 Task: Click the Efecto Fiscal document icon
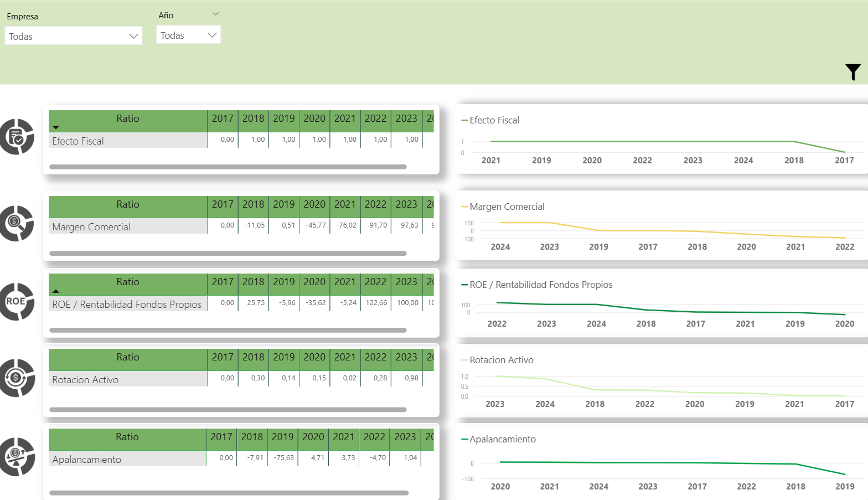click(x=17, y=137)
